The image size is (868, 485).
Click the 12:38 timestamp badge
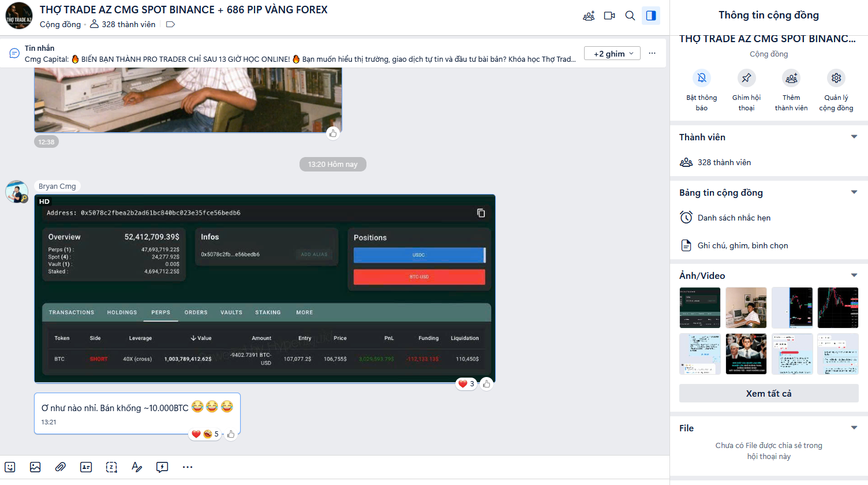pos(46,142)
